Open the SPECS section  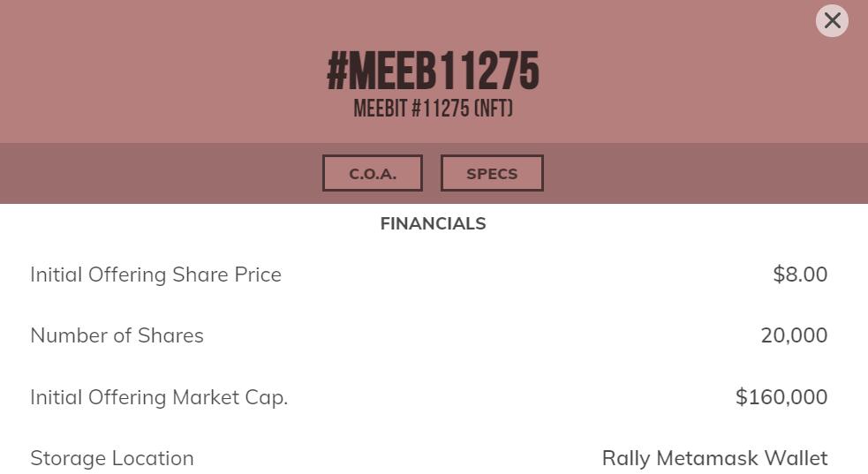(x=492, y=173)
